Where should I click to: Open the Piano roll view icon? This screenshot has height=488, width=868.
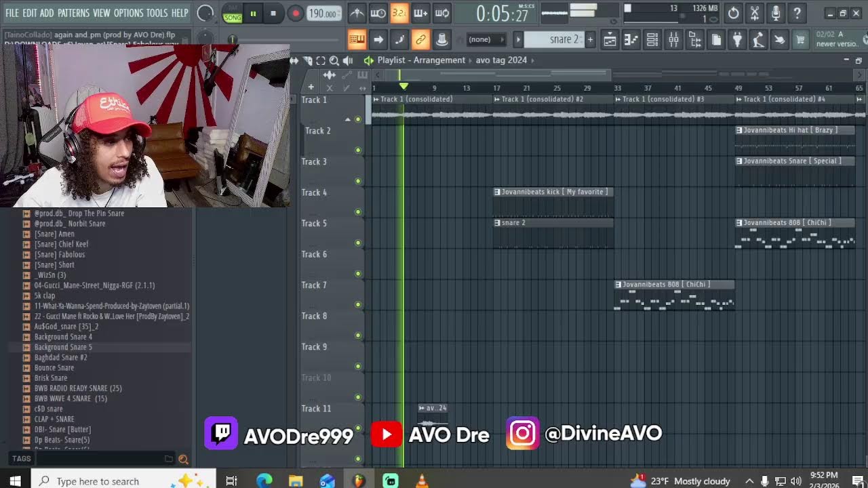pos(631,40)
